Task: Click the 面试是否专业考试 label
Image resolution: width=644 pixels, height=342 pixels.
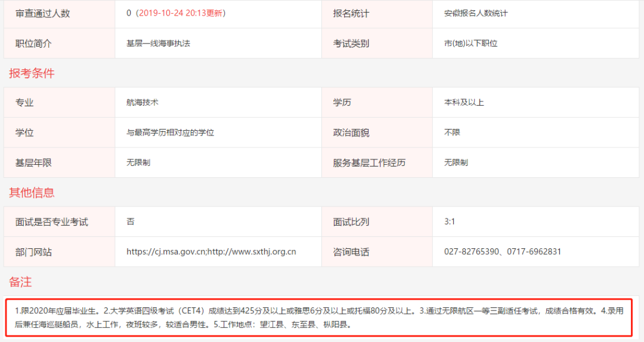Action: (x=52, y=222)
